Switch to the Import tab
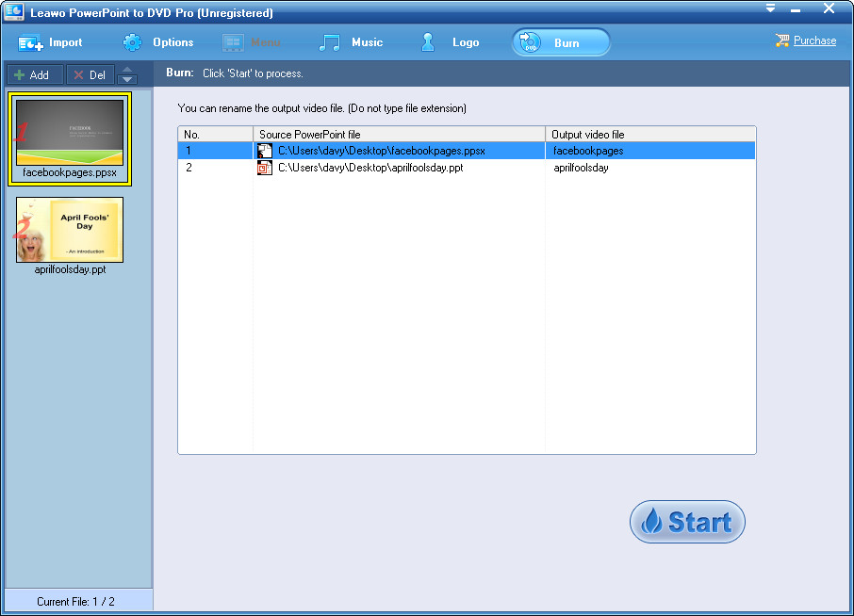The width and height of the screenshot is (854, 616). click(50, 42)
